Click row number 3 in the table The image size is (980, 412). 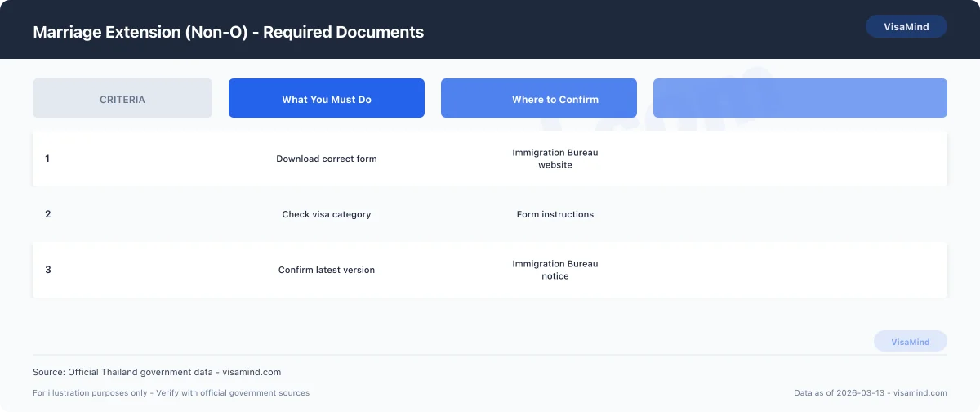(47, 270)
